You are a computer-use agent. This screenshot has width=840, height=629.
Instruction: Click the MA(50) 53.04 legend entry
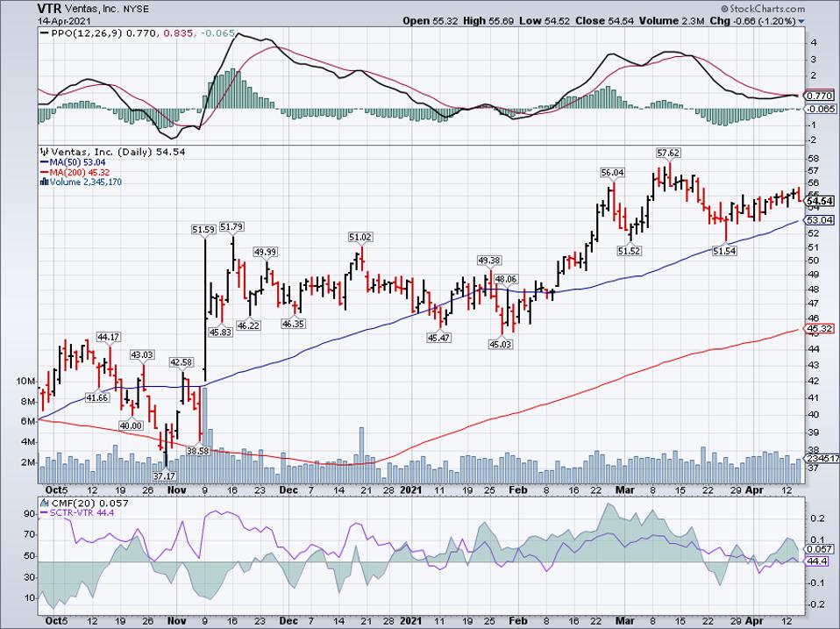[77, 162]
